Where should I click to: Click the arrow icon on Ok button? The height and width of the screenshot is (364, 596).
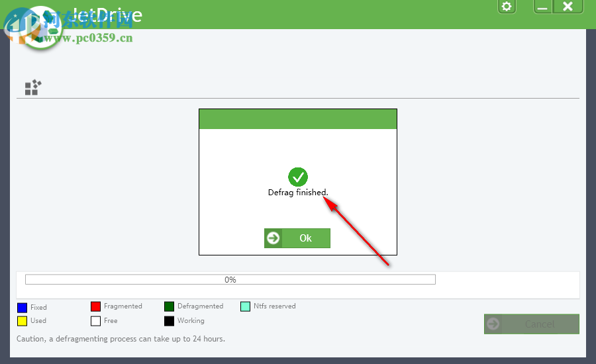(x=273, y=238)
